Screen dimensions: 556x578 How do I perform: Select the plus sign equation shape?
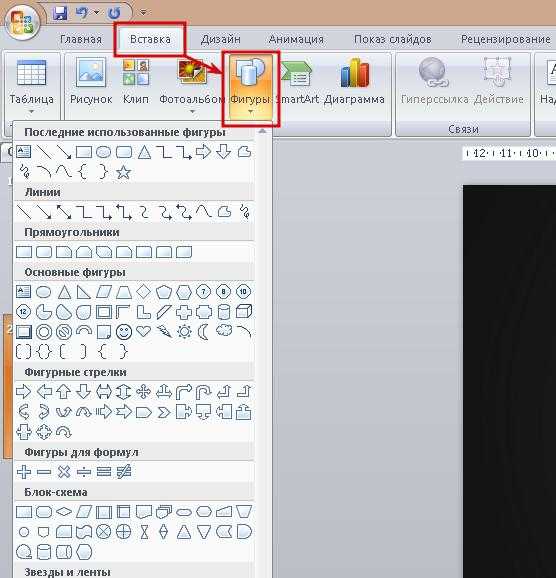pos(24,471)
